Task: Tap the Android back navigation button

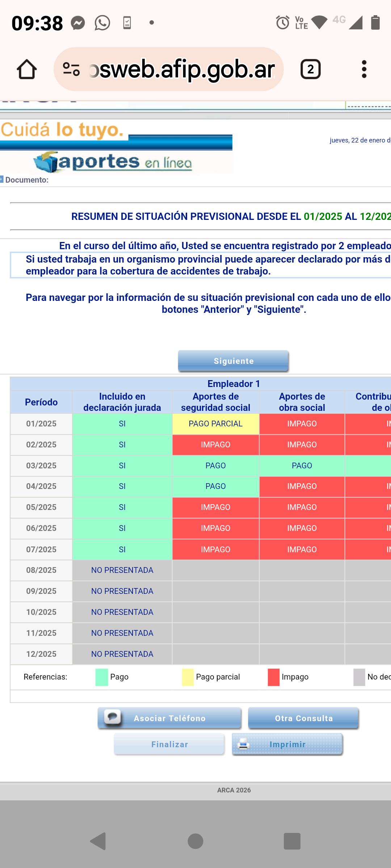Action: click(x=98, y=841)
